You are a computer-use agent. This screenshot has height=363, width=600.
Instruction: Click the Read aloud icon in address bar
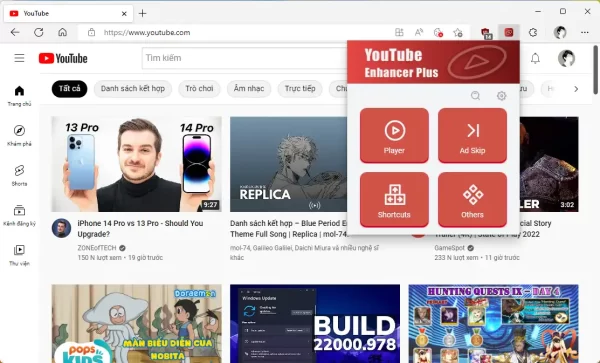coord(419,33)
